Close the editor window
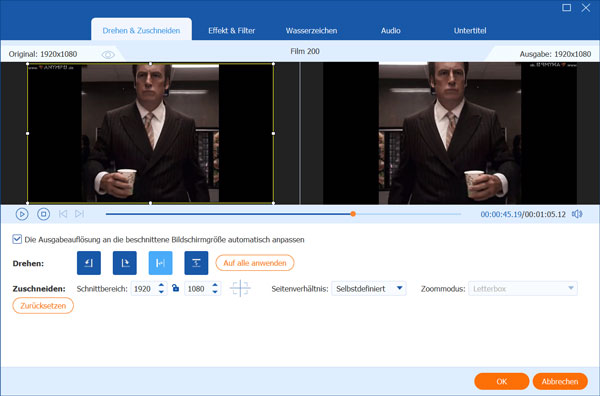Screen dimensions: 600x396 tap(586, 8)
